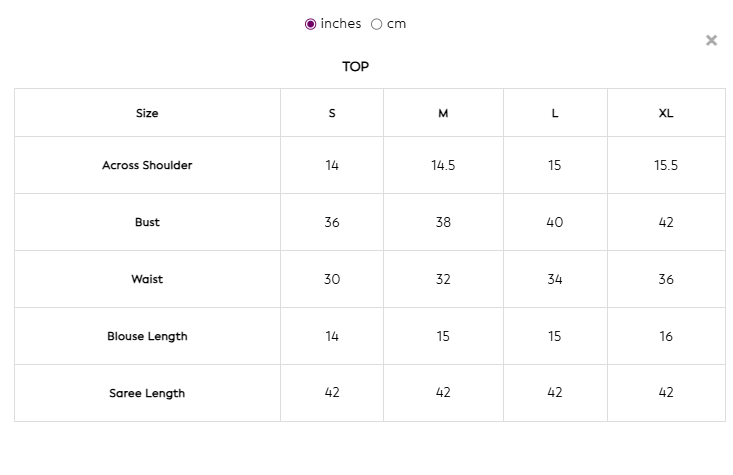This screenshot has height=475, width=733.
Task: Click the Blouse Length row label
Action: pos(147,336)
